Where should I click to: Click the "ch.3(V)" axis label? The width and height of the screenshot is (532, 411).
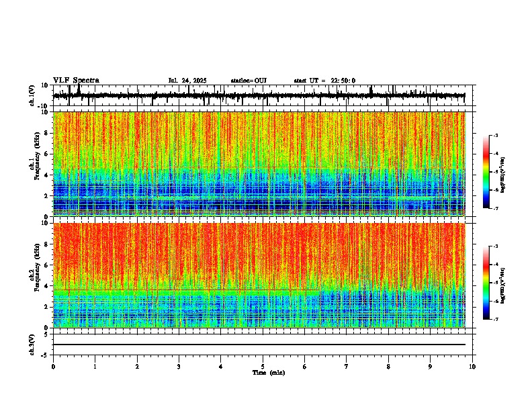click(32, 345)
